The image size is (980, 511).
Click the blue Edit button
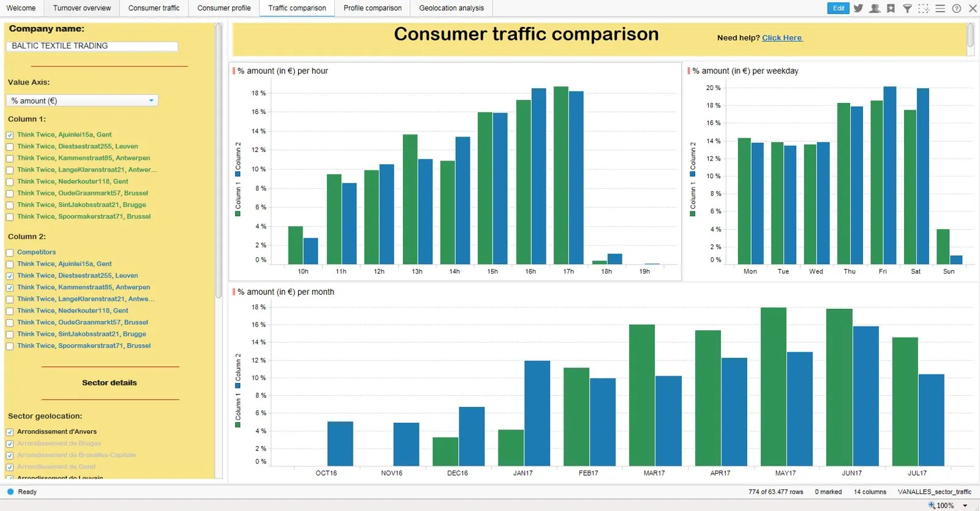tap(839, 8)
